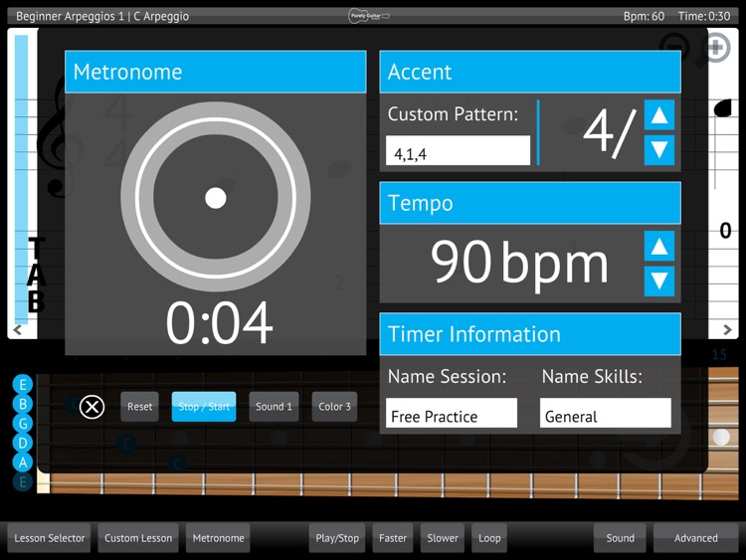
Task: Click the Reset button
Action: 139,407
